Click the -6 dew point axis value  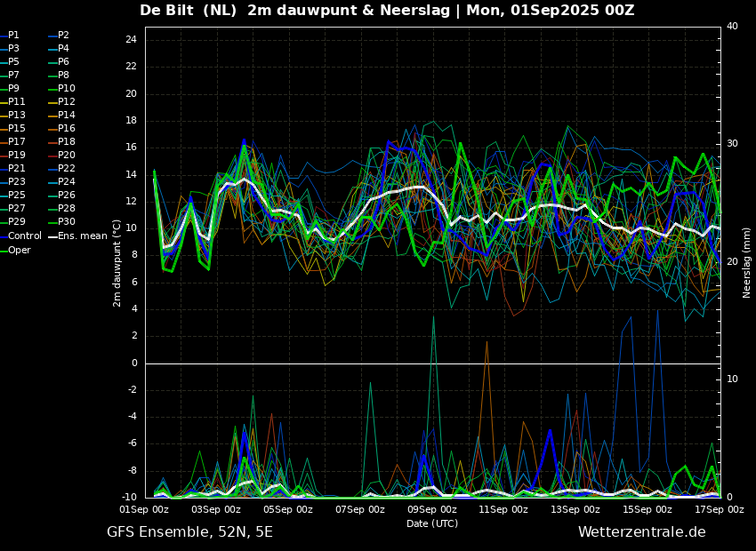coord(133,443)
